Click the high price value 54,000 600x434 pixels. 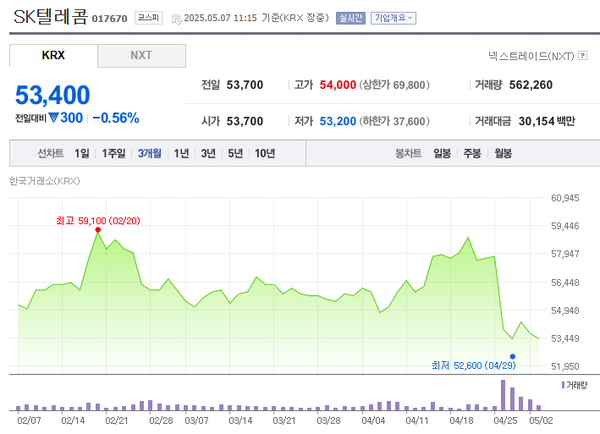coord(338,85)
